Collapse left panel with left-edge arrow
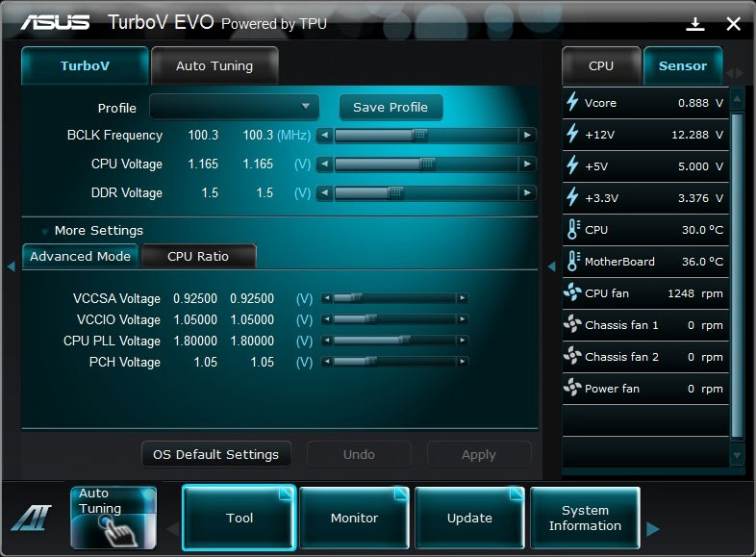This screenshot has width=756, height=557. (x=12, y=266)
